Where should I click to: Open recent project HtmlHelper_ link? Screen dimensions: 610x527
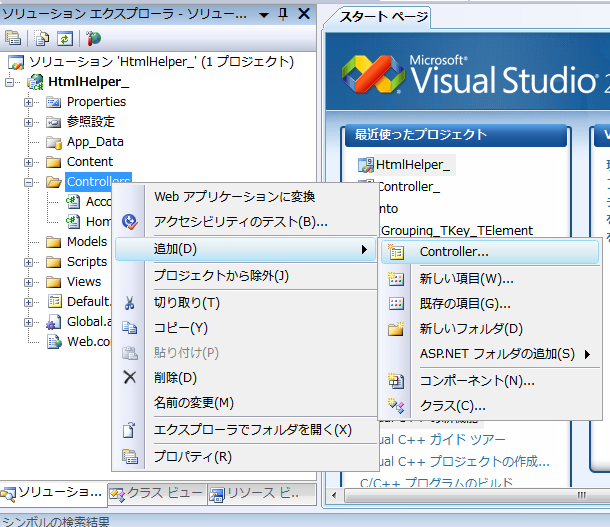pos(413,165)
